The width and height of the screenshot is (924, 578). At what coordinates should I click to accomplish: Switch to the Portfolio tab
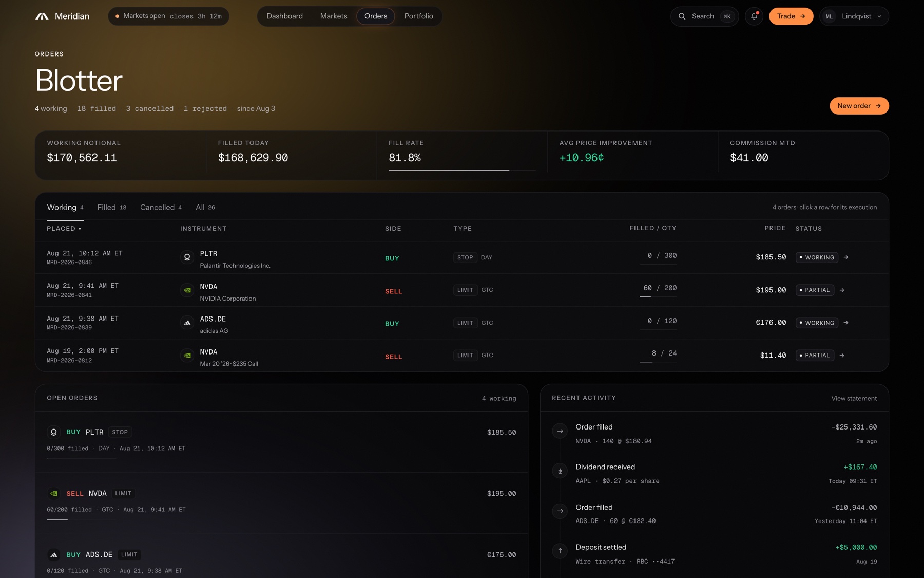pyautogui.click(x=419, y=16)
